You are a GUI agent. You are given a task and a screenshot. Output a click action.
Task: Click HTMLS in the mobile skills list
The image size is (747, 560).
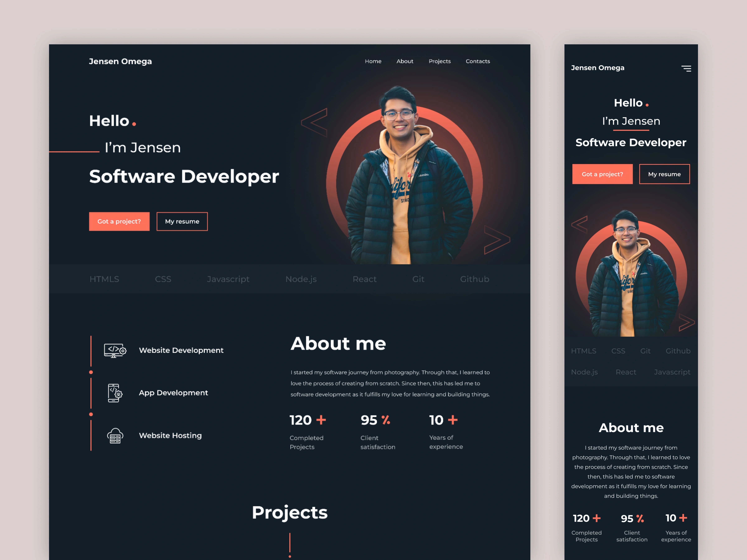[x=584, y=351]
